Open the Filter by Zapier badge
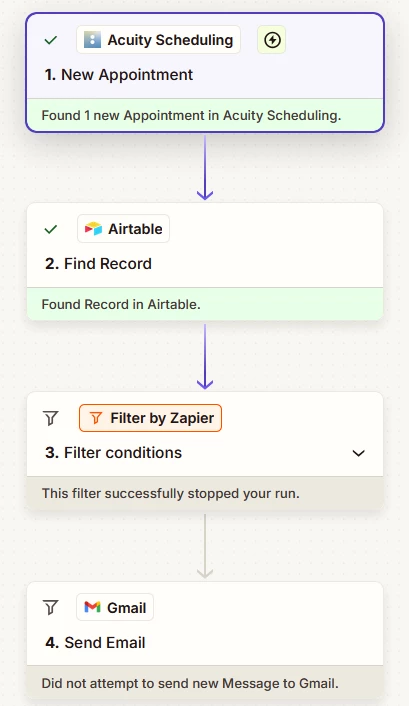 point(150,418)
